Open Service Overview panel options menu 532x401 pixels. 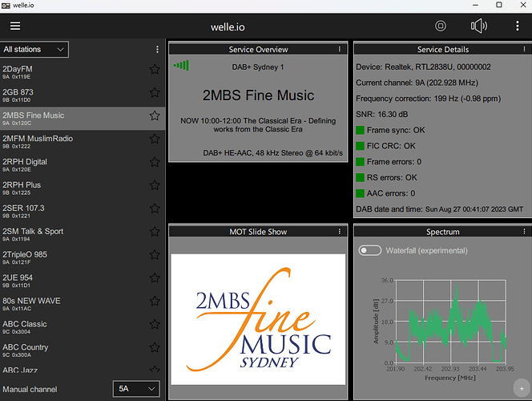[x=341, y=50]
